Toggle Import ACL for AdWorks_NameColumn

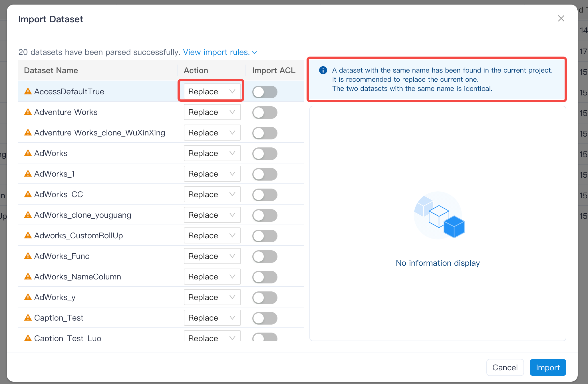[265, 277]
